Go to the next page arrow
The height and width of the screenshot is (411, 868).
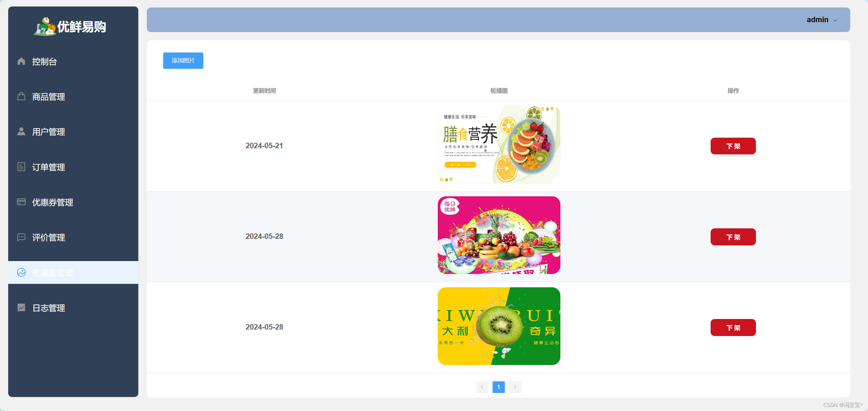pyautogui.click(x=515, y=387)
